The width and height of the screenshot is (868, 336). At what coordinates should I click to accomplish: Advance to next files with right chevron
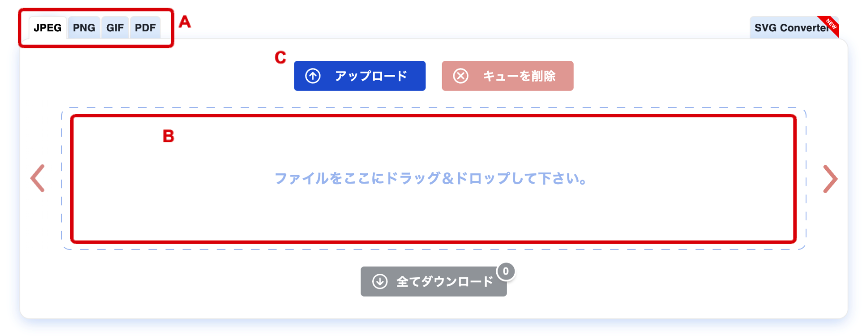(830, 179)
